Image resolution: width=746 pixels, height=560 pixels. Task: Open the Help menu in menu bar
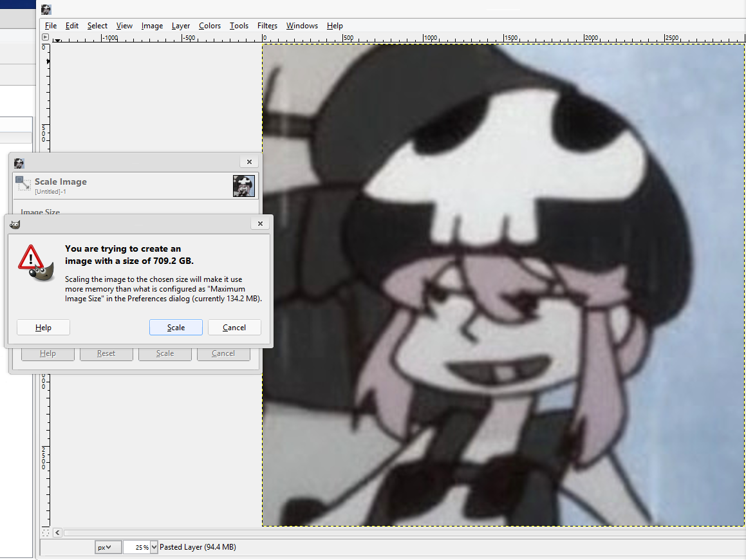click(x=335, y=26)
